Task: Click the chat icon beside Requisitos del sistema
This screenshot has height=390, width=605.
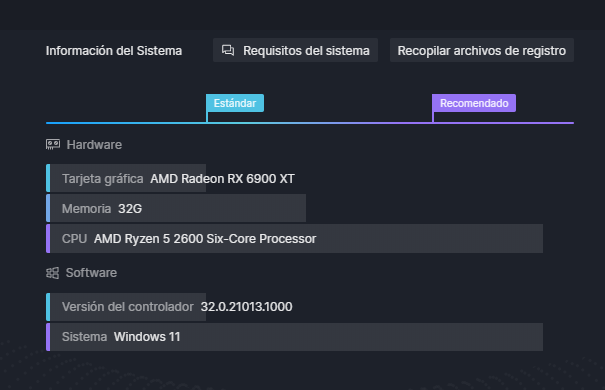Action: (x=228, y=50)
